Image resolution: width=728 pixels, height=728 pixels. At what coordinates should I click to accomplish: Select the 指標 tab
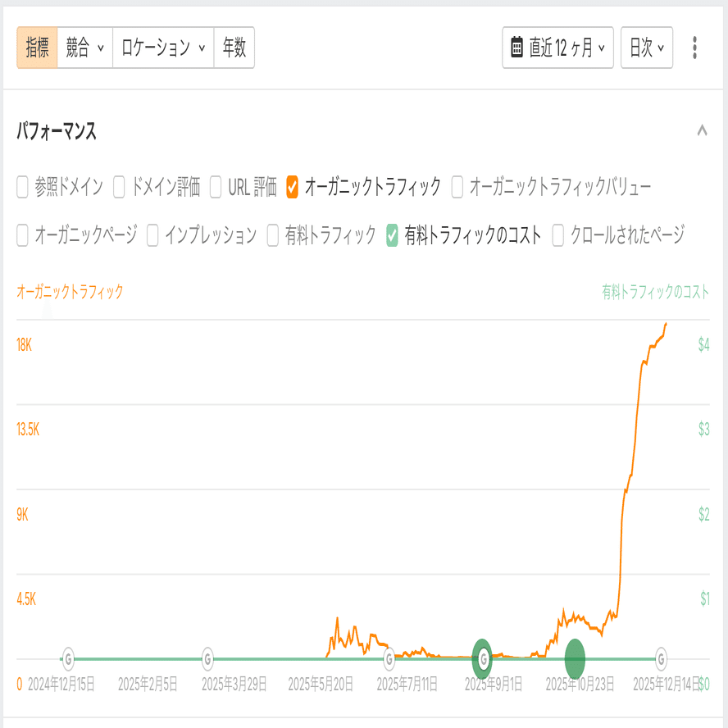pos(37,48)
